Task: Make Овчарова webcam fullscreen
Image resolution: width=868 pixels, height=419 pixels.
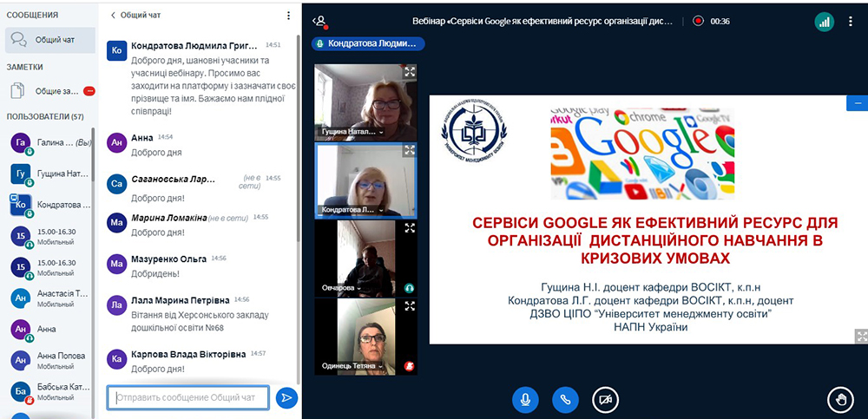Action: point(409,228)
